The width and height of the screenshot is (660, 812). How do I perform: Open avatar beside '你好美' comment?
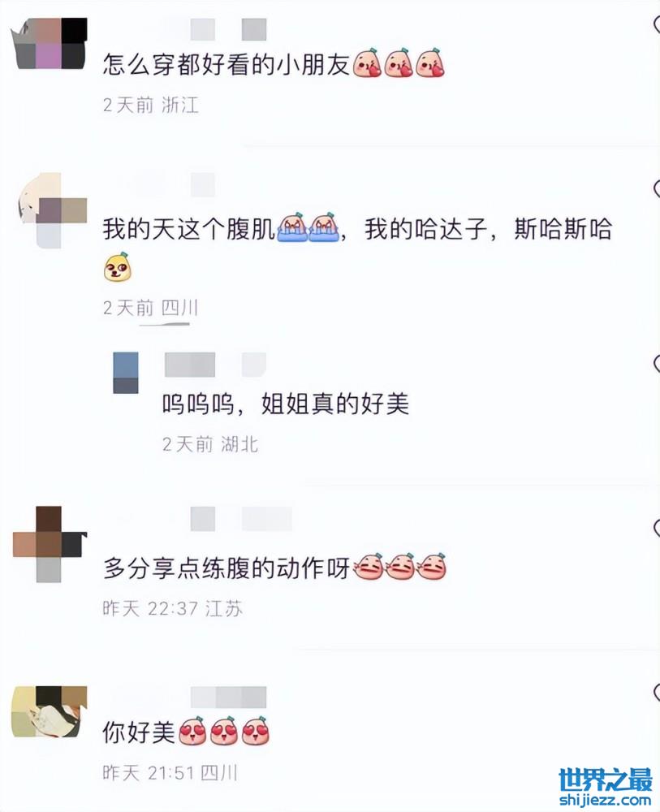[x=50, y=711]
